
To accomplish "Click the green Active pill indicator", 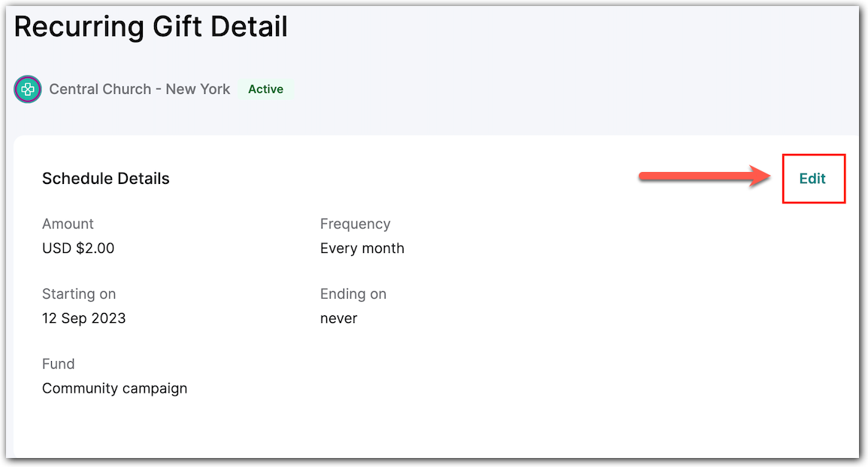I will tap(266, 89).
